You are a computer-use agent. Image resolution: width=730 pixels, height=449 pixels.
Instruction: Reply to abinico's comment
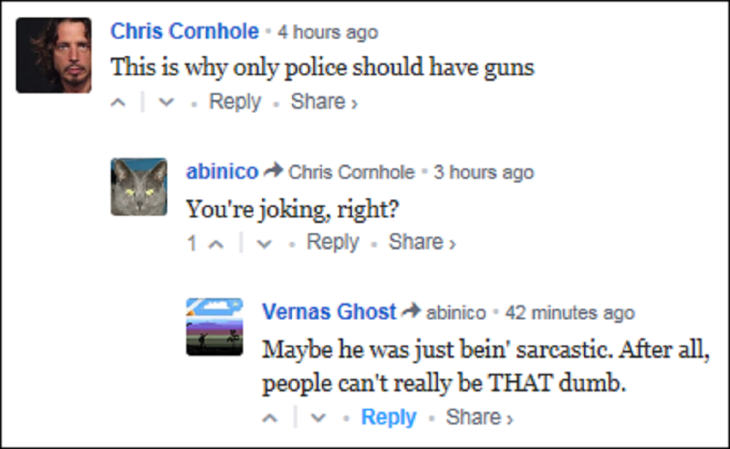(x=333, y=242)
